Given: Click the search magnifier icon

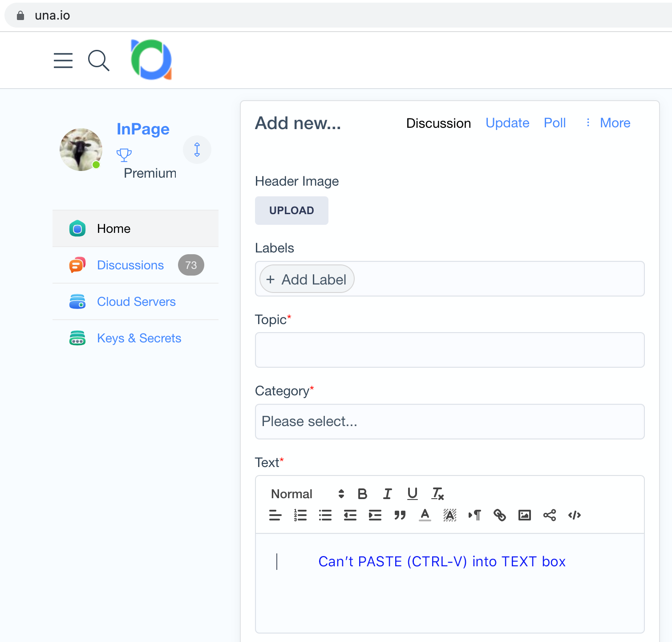Looking at the screenshot, I should click(x=98, y=61).
